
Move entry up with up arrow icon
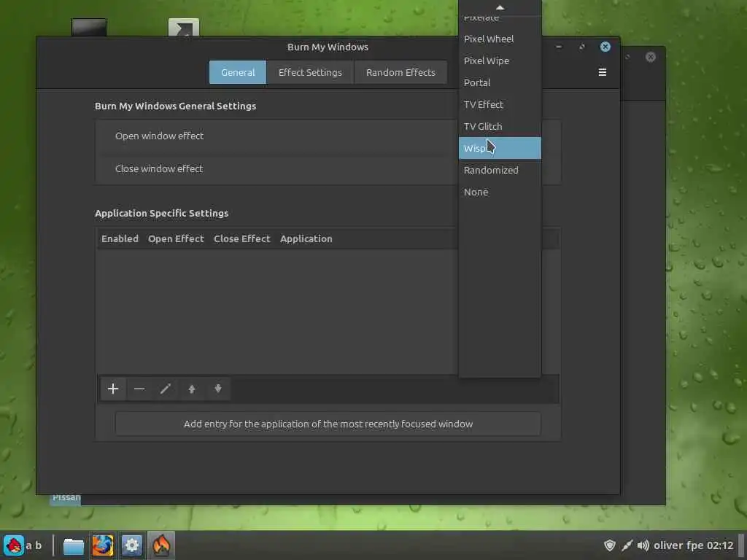[x=192, y=389]
